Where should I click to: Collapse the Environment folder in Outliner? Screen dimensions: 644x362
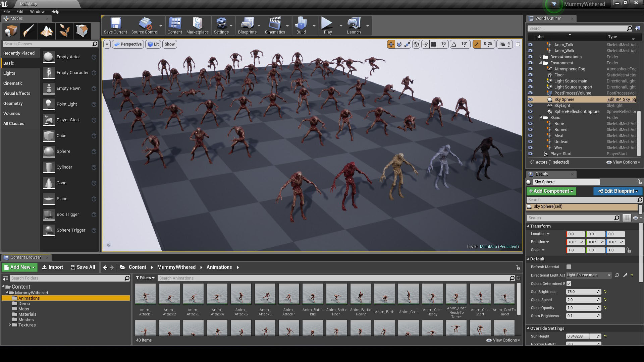(x=541, y=63)
